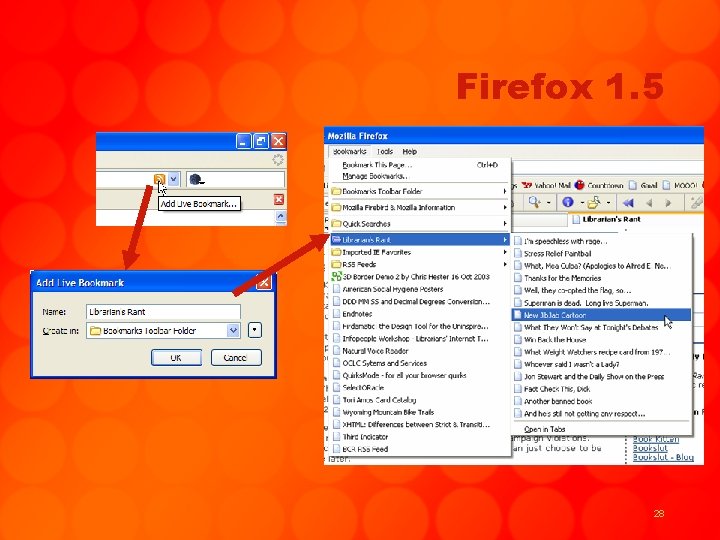
Task: Click the loading throbber icon
Action: (278, 160)
